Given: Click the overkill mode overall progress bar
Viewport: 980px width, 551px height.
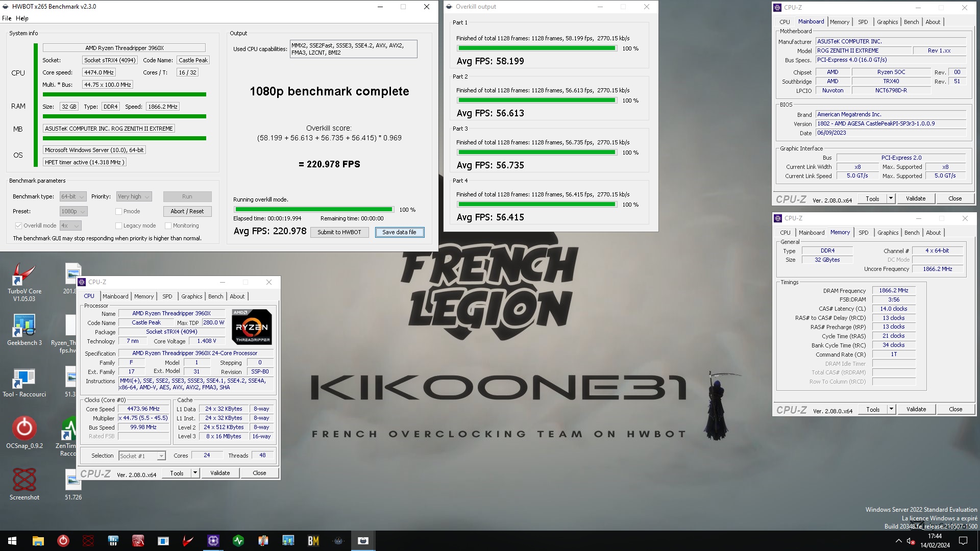Looking at the screenshot, I should click(x=314, y=210).
